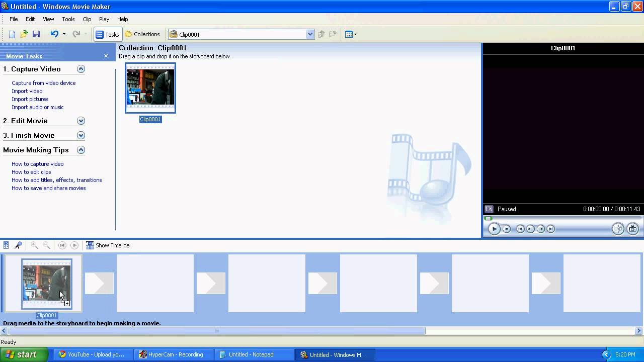The height and width of the screenshot is (362, 644).
Task: Click the Play Storyboard button
Action: pos(74,245)
